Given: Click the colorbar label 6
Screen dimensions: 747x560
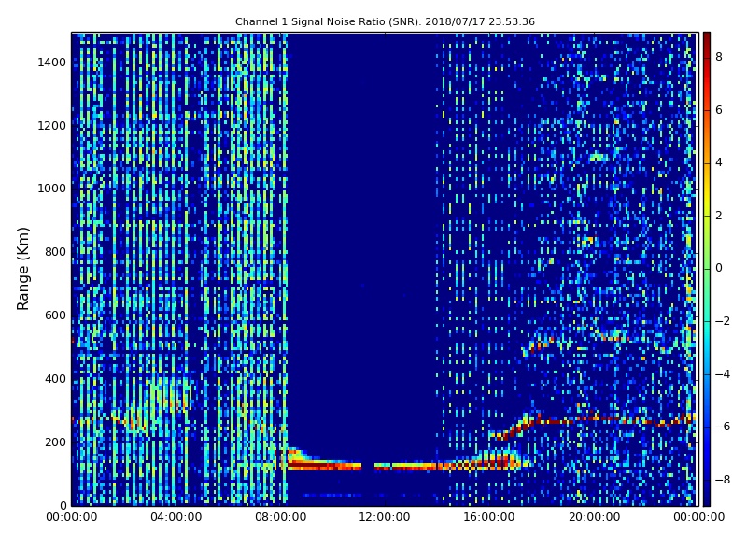Looking at the screenshot, I should [719, 110].
